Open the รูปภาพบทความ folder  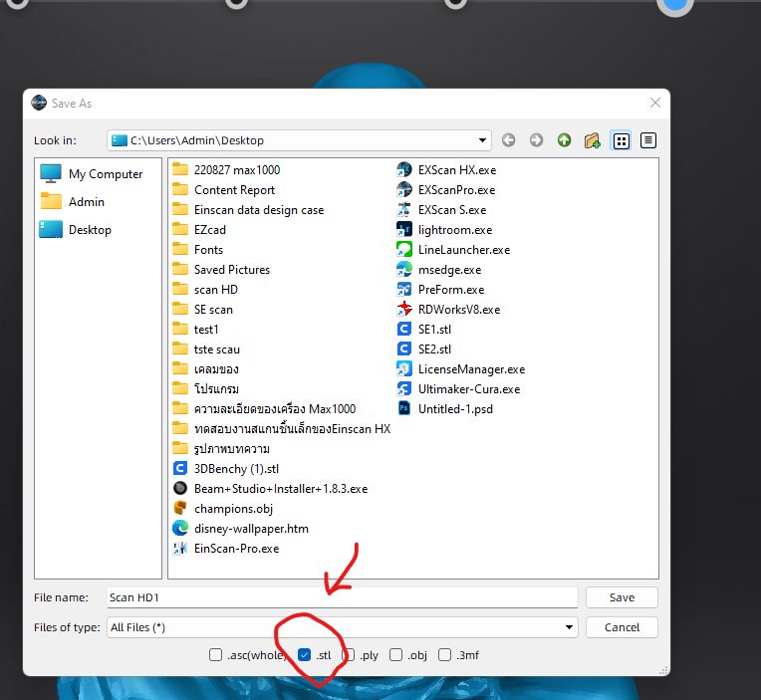point(221,449)
